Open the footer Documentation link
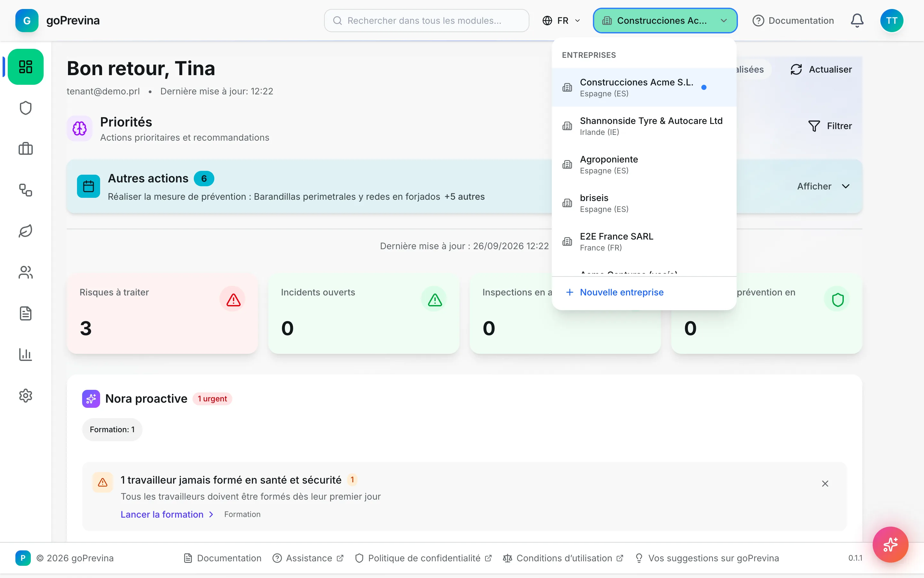This screenshot has height=578, width=924. [223, 558]
